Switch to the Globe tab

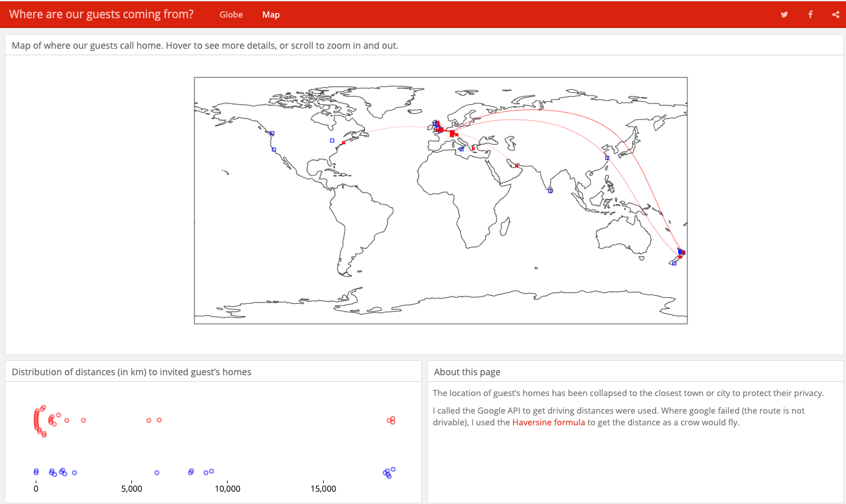click(231, 14)
